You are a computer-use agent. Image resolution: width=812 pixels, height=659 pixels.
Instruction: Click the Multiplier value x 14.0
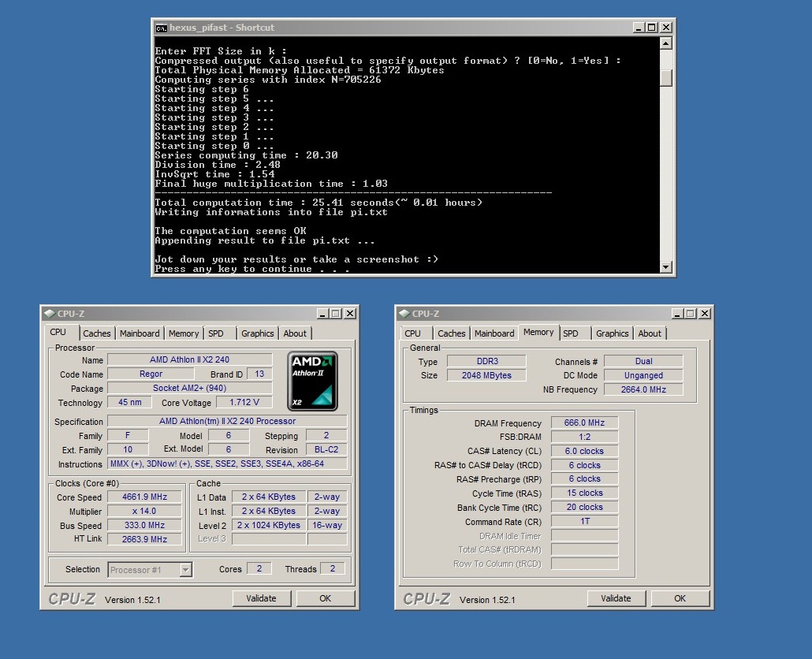[144, 511]
